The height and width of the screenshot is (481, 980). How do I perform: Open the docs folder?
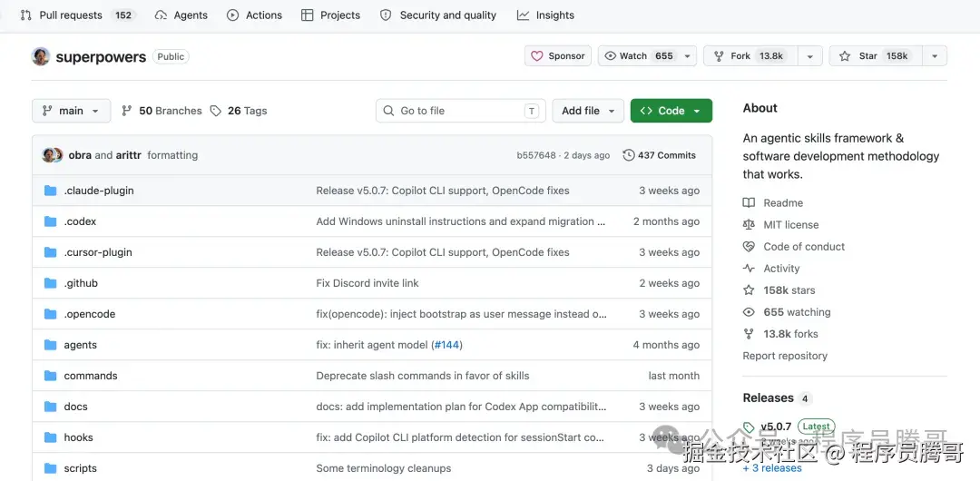(75, 407)
